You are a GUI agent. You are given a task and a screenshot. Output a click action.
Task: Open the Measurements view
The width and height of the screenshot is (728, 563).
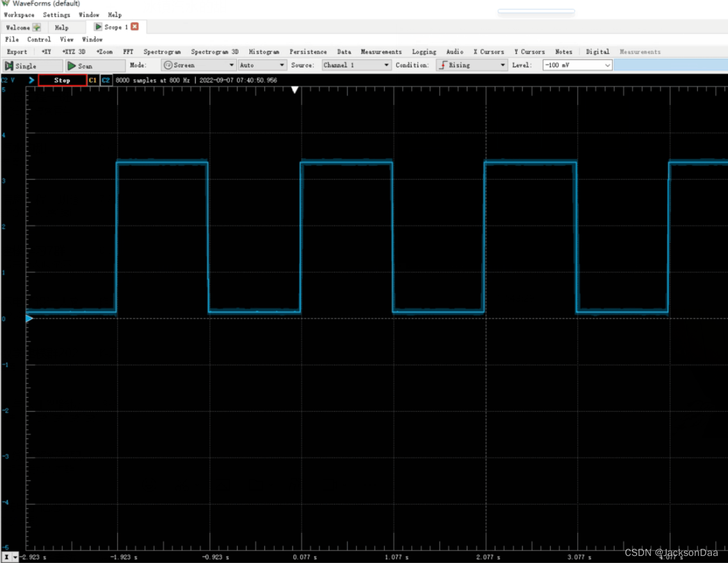381,52
